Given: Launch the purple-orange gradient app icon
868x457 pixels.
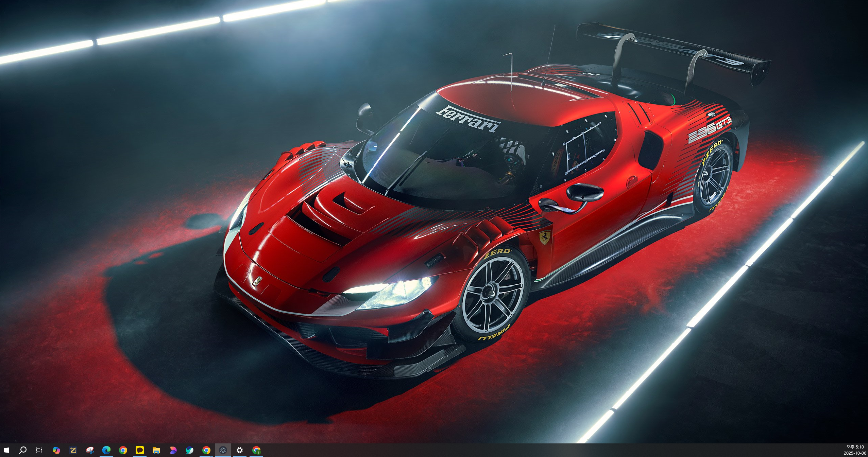Looking at the screenshot, I should (x=173, y=450).
